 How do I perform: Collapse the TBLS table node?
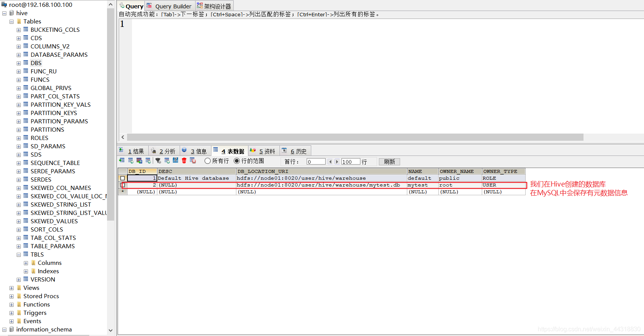point(19,255)
